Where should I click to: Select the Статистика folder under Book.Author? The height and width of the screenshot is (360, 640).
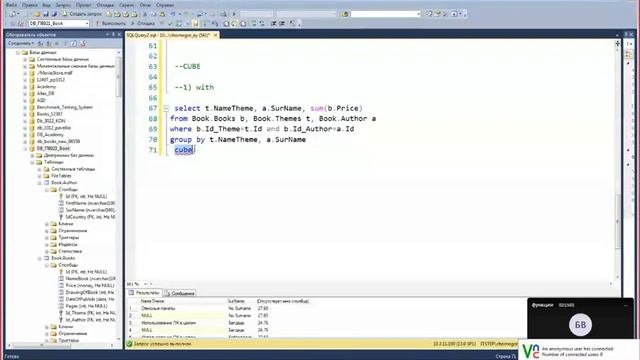click(x=70, y=251)
